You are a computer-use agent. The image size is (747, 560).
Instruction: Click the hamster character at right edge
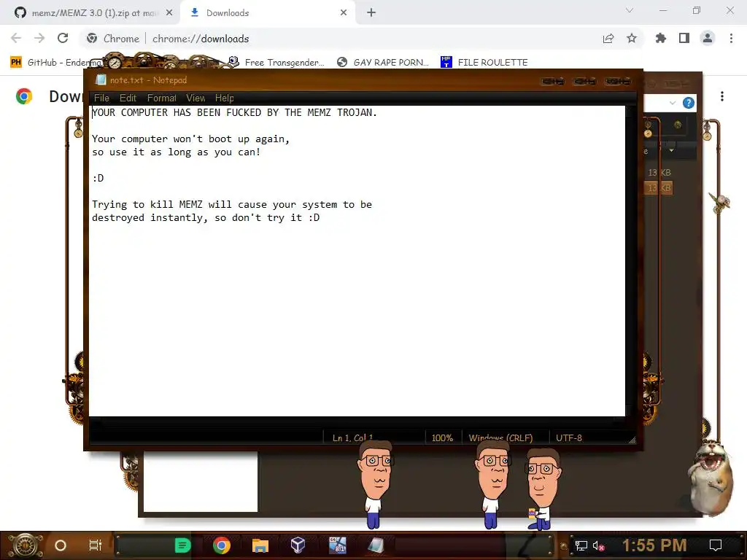coord(712,478)
